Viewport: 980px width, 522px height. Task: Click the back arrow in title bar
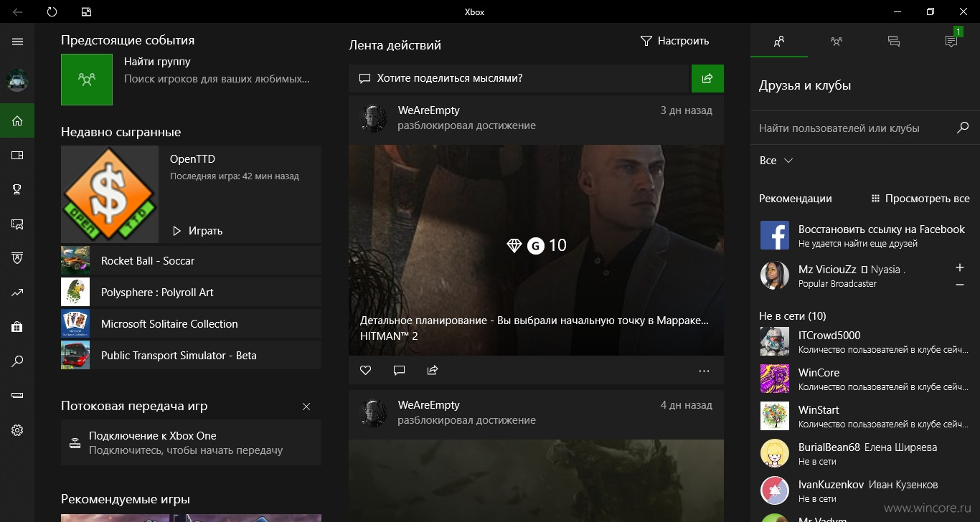[x=17, y=12]
